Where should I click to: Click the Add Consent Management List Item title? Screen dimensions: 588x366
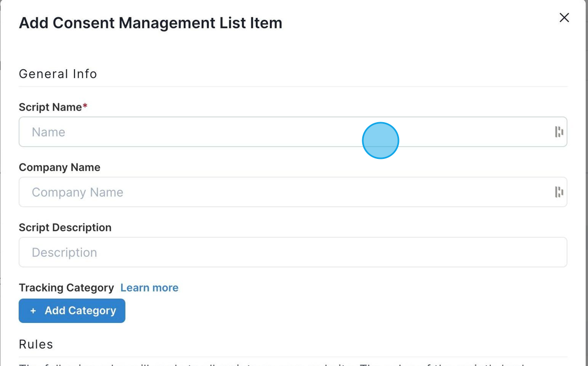tap(150, 23)
